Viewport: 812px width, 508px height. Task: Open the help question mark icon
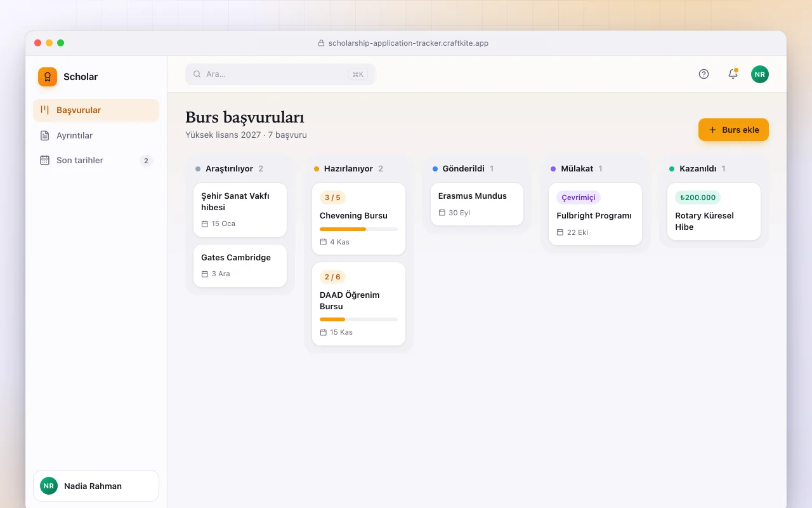704,74
